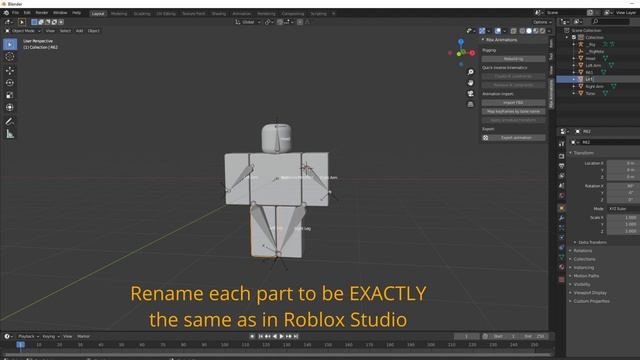640x360 pixels.
Task: Open the Render menu
Action: 42,13
